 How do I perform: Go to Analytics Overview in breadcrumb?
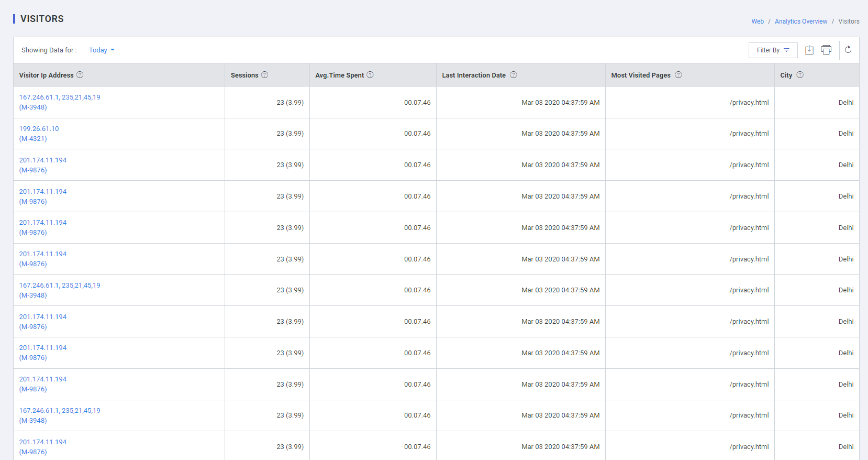click(x=801, y=21)
